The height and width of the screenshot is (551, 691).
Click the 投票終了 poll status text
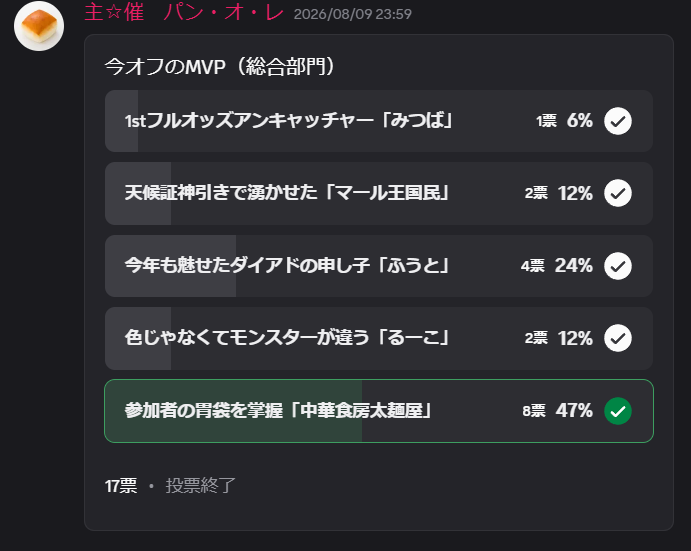(x=201, y=486)
